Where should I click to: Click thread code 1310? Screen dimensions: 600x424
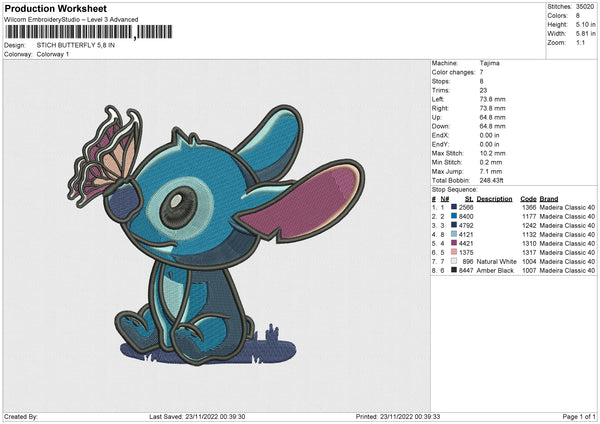529,243
